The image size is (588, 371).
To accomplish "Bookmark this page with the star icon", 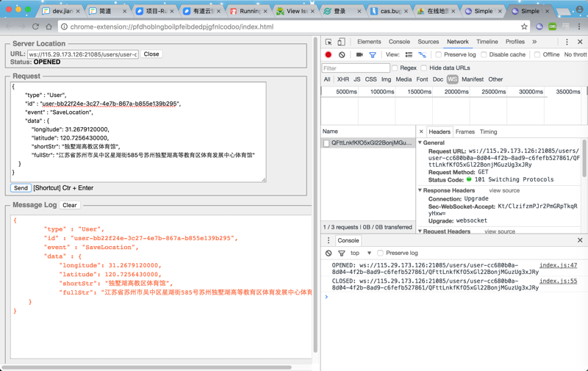I will coord(524,26).
